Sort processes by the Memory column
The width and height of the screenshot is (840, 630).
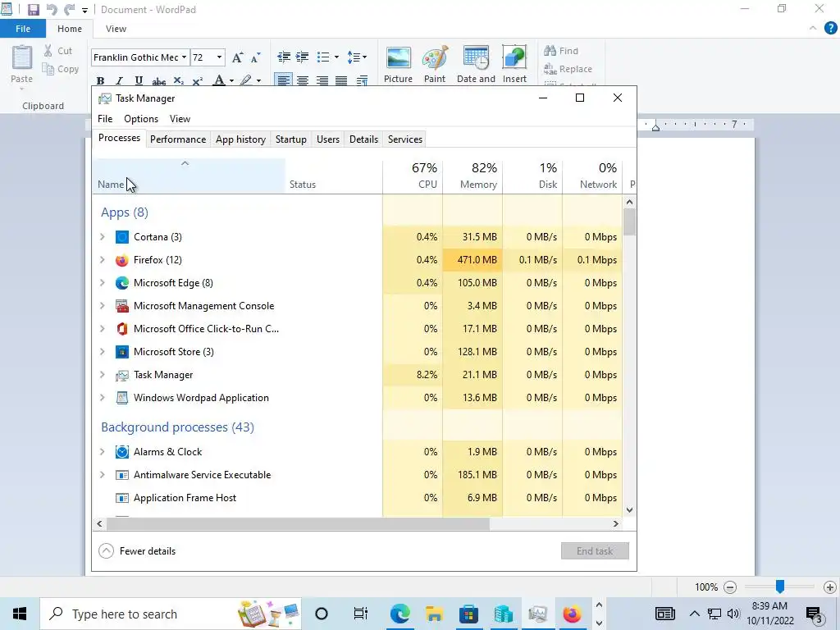[x=473, y=176]
